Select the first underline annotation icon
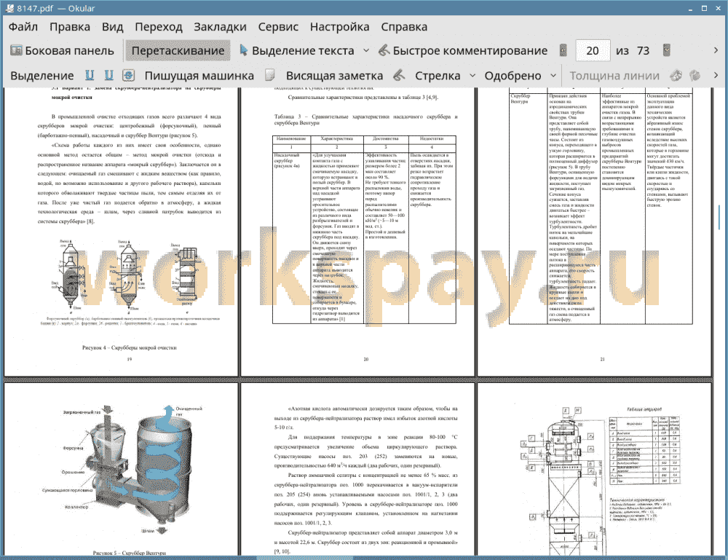Image resolution: width=728 pixels, height=560 pixels. (x=90, y=75)
